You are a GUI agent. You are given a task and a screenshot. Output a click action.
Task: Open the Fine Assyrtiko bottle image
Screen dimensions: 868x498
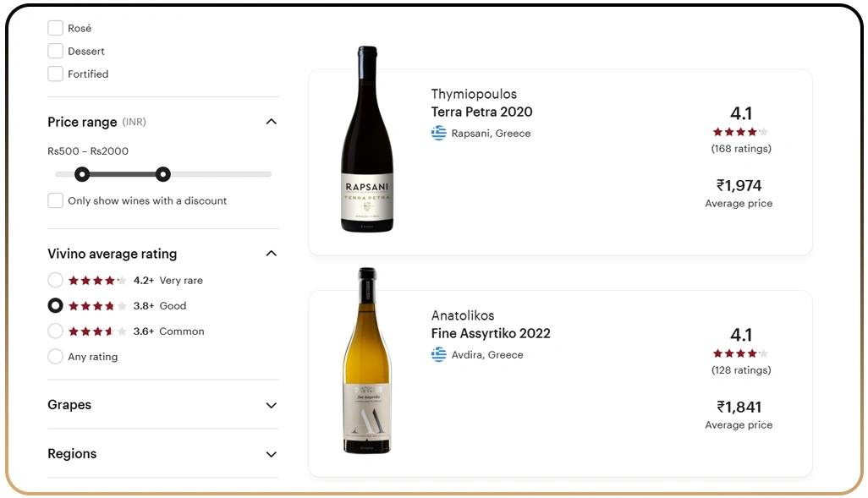pyautogui.click(x=366, y=361)
